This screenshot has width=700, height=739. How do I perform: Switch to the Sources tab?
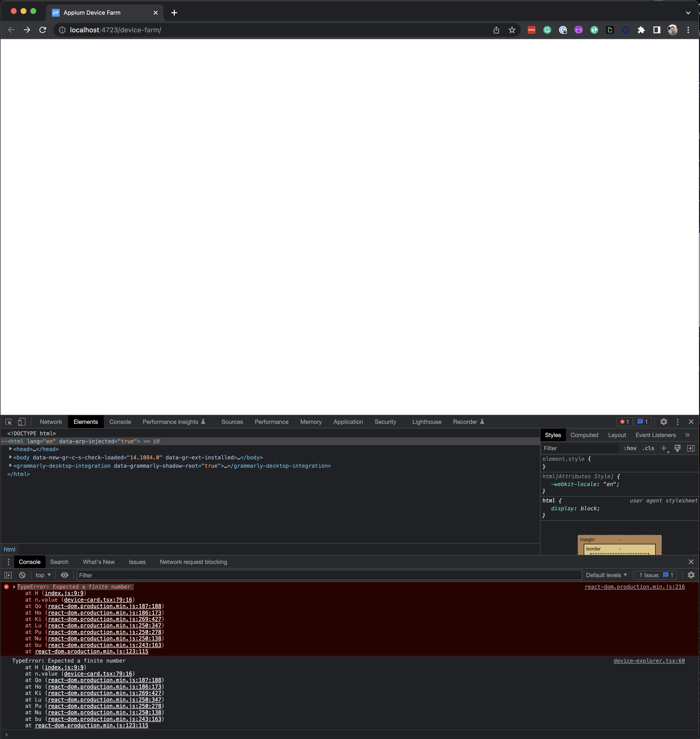tap(232, 422)
